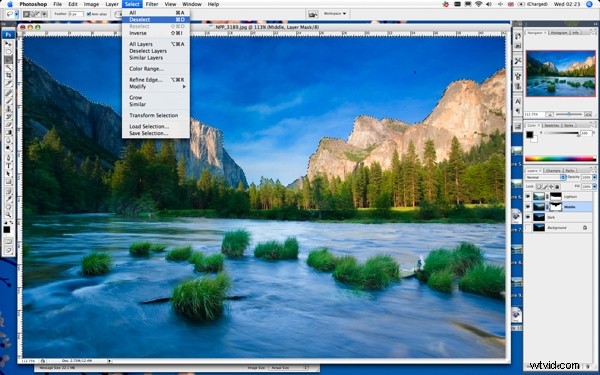Select the Type tool
This screenshot has height=375, width=600.
(8, 165)
